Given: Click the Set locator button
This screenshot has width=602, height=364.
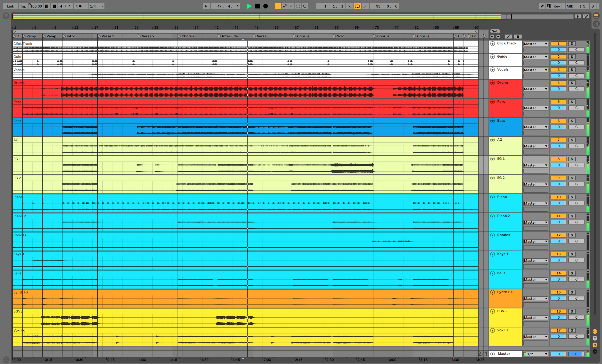Looking at the screenshot, I should click(x=495, y=31).
